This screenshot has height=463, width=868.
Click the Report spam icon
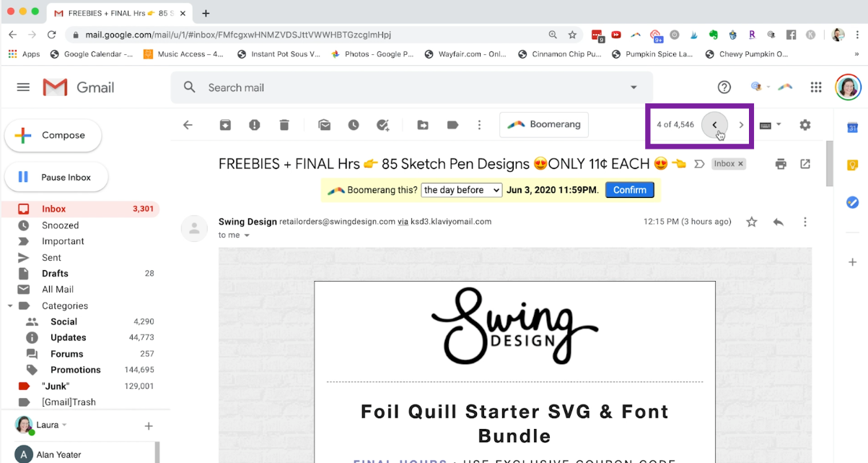254,125
